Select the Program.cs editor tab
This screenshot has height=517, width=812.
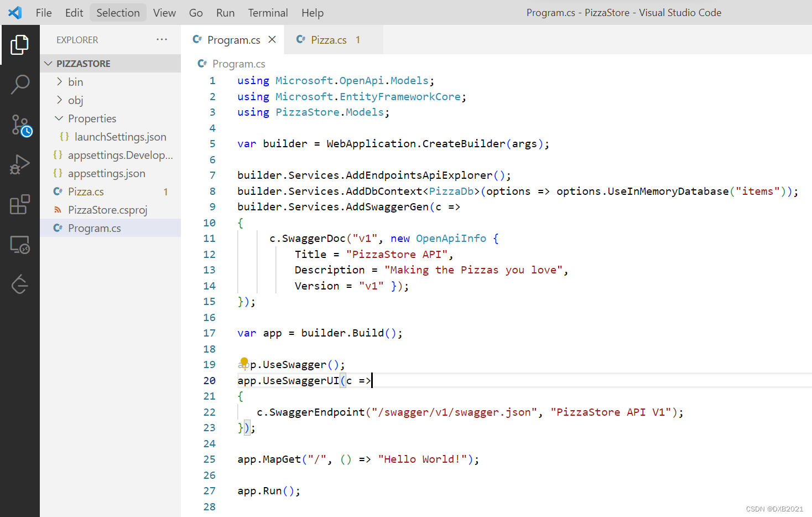[x=232, y=39]
